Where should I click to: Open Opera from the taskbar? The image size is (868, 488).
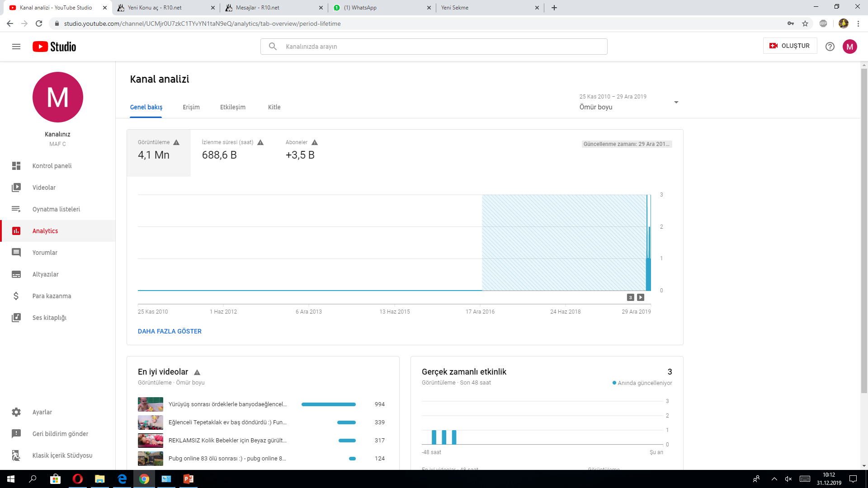point(78,479)
